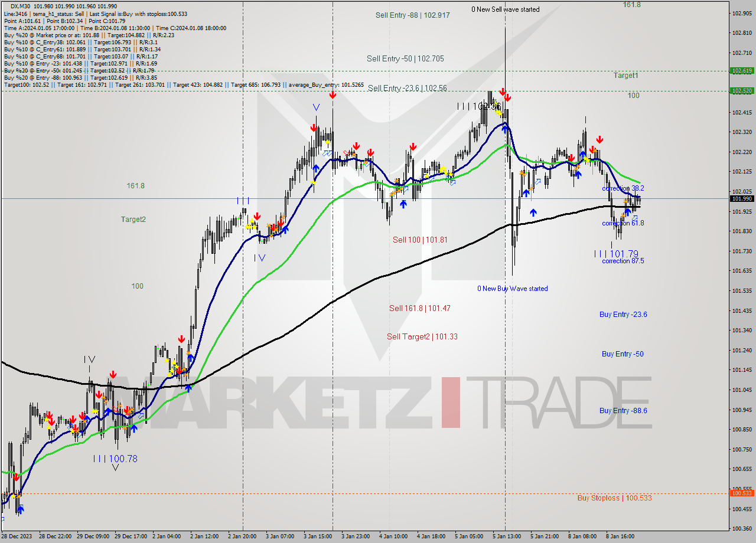756x543 pixels.
Task: Click the 'Point A:101.61' info line
Action: click(64, 21)
